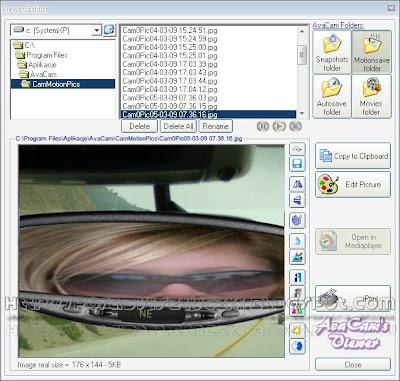Image resolution: width=400 pixels, height=381 pixels.
Task: Select file Cam0Pic04-03-09 17.04.12.jpg
Action: [170, 89]
